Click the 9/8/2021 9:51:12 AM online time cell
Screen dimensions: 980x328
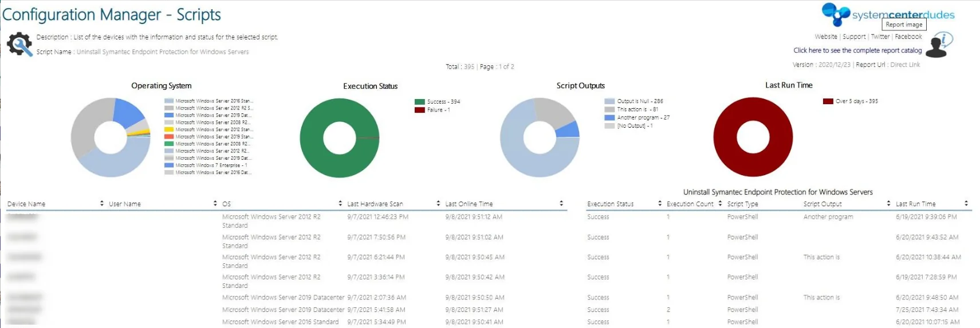[474, 217]
